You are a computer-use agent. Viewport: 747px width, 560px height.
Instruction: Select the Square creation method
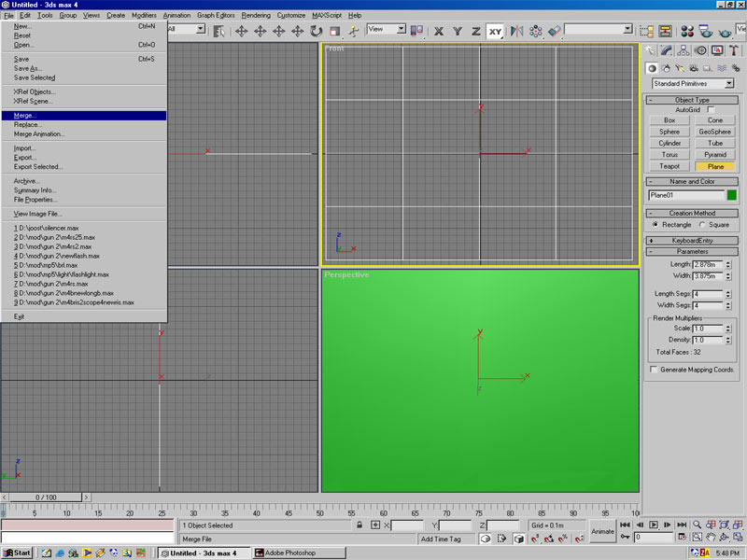[x=702, y=224]
